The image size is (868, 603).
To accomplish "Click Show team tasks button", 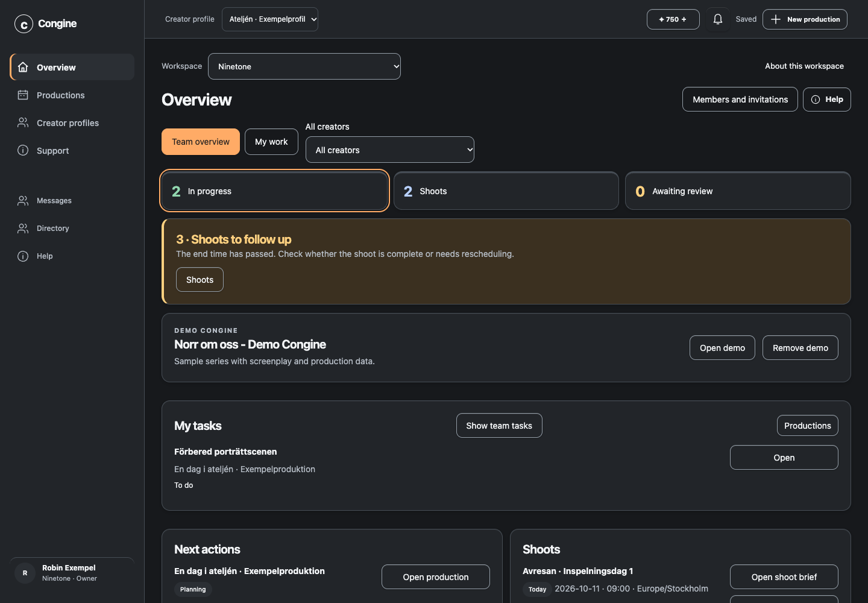I will click(x=499, y=426).
